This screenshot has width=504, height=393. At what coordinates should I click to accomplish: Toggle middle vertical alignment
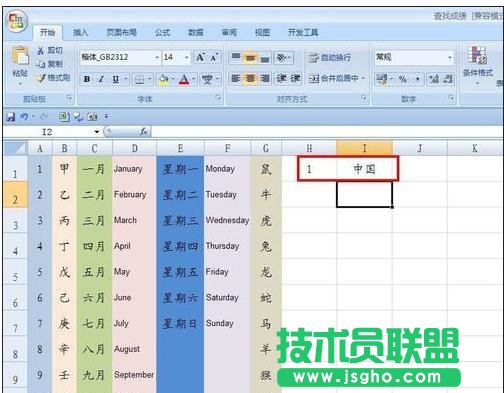tap(250, 58)
